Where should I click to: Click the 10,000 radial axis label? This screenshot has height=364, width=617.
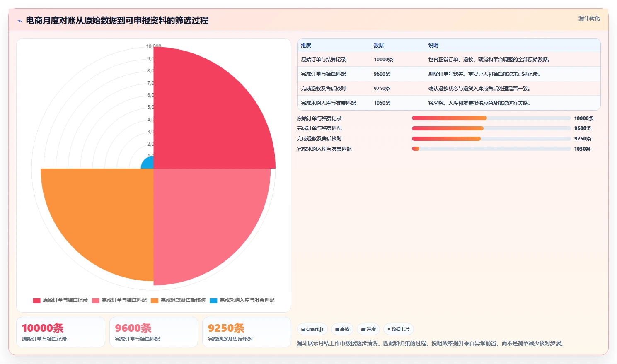click(x=154, y=46)
